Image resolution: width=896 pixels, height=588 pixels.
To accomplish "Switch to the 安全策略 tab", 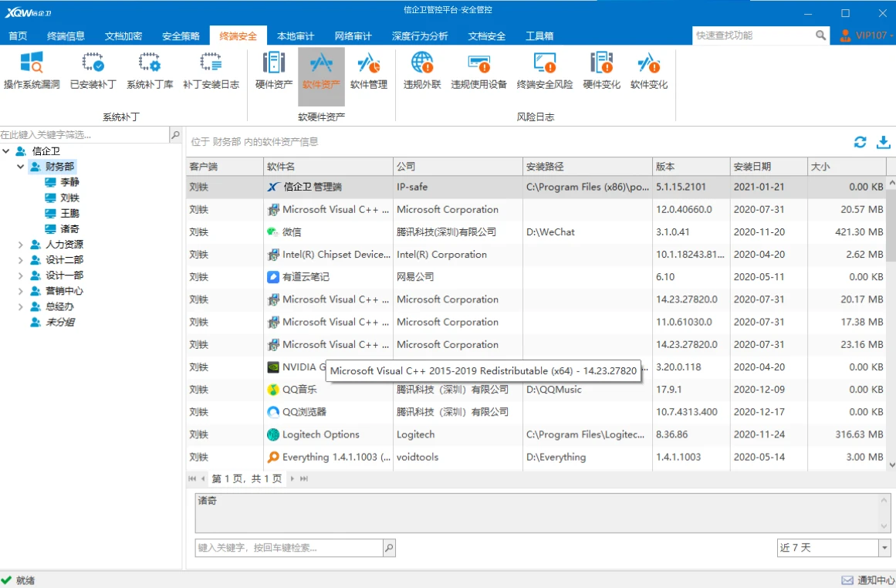I will click(181, 36).
